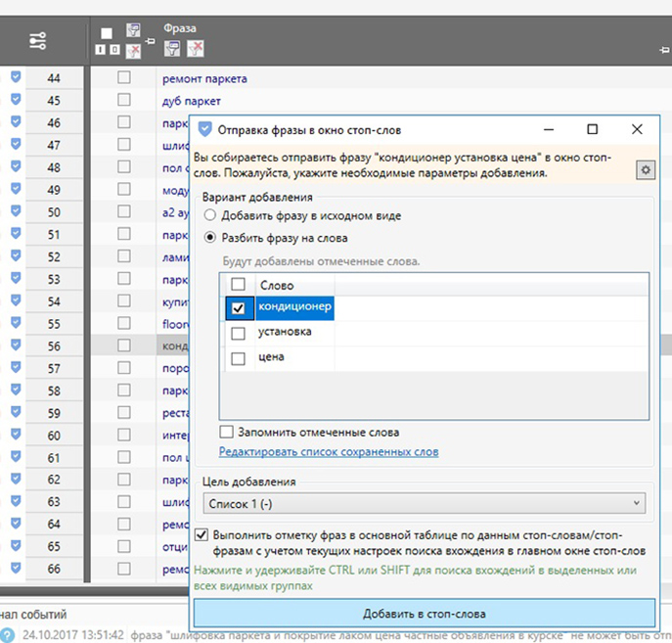672x643 pixels.
Task: Click the highlighted word "кондиционер"
Action: coord(294,307)
